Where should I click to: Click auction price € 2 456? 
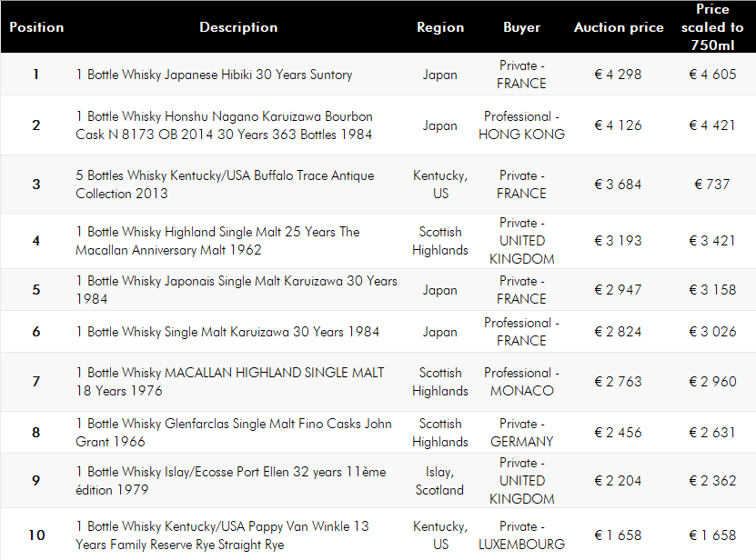click(x=618, y=433)
